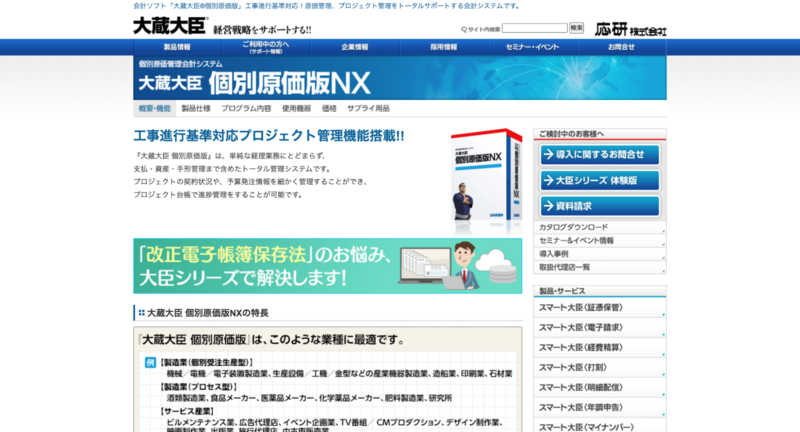Open スマート大臣〈マイナンバー〉 link

(x=599, y=426)
